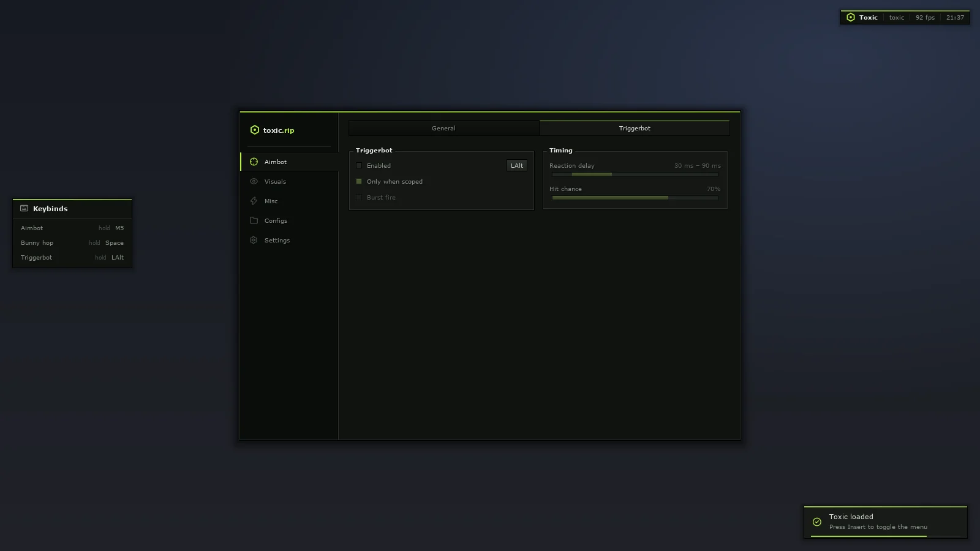Click the Toxic loaded notification text
Screen dimensions: 980x551
point(851,517)
